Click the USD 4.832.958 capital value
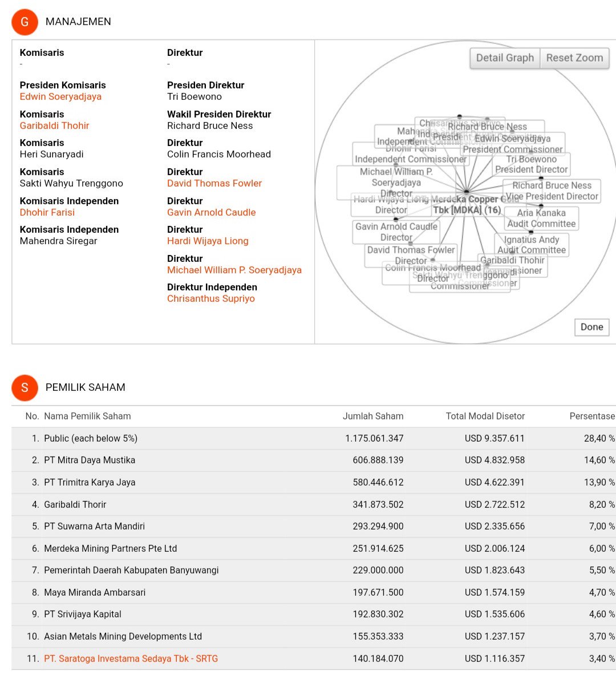The image size is (616, 683). pyautogui.click(x=495, y=460)
